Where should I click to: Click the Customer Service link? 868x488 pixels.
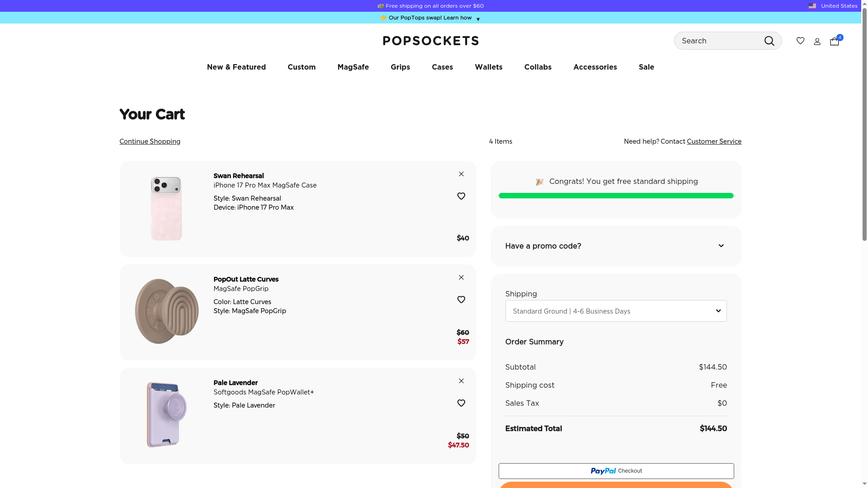[714, 141]
